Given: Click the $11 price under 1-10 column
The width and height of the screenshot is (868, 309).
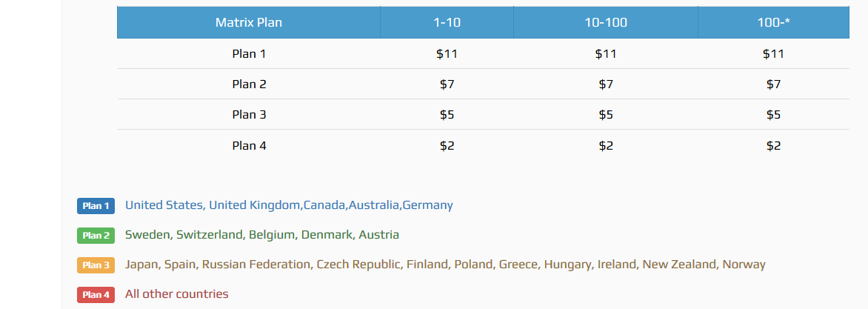Looking at the screenshot, I should 447,53.
